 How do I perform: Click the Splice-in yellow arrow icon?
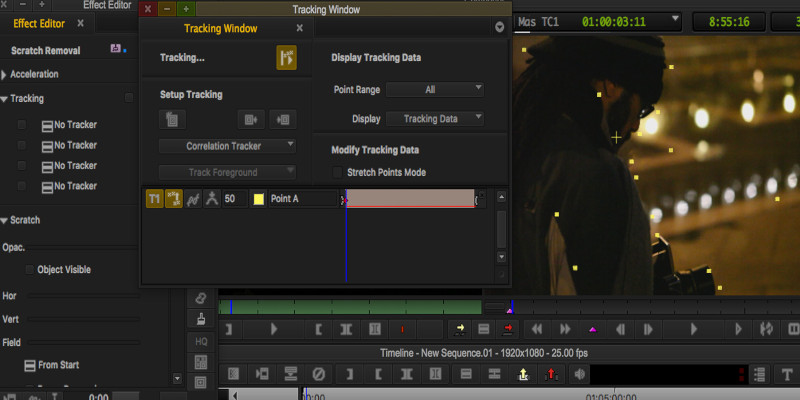(460, 329)
